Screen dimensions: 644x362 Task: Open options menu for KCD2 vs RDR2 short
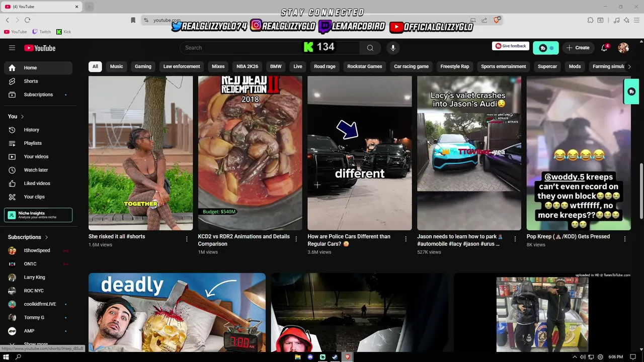[296, 239]
